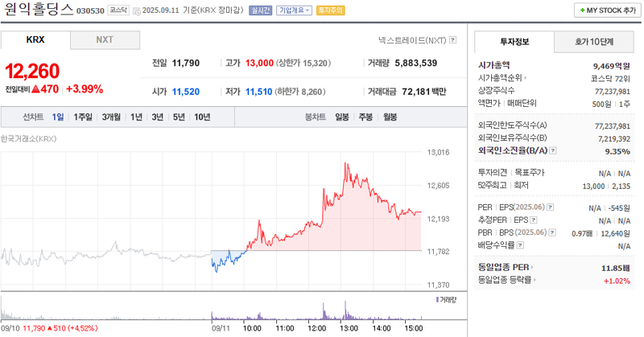The width and height of the screenshot is (644, 337).
Task: Click the current price 12,260
Action: tap(32, 71)
